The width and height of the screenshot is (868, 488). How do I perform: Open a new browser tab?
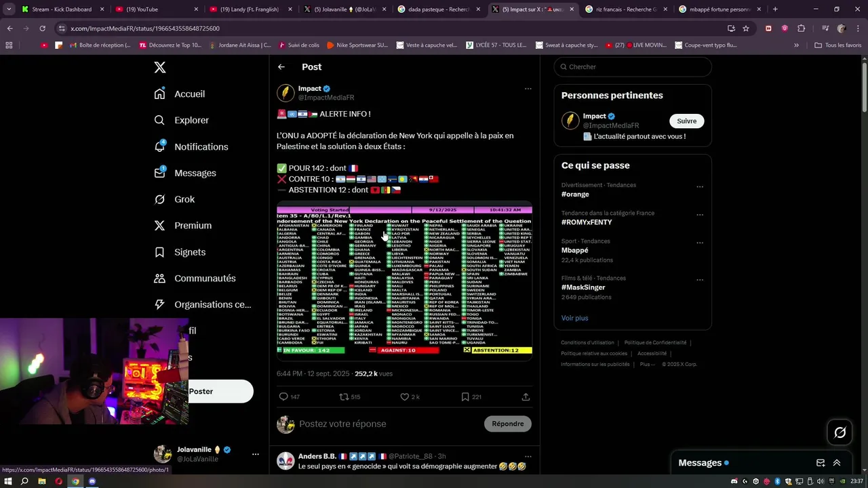click(775, 9)
